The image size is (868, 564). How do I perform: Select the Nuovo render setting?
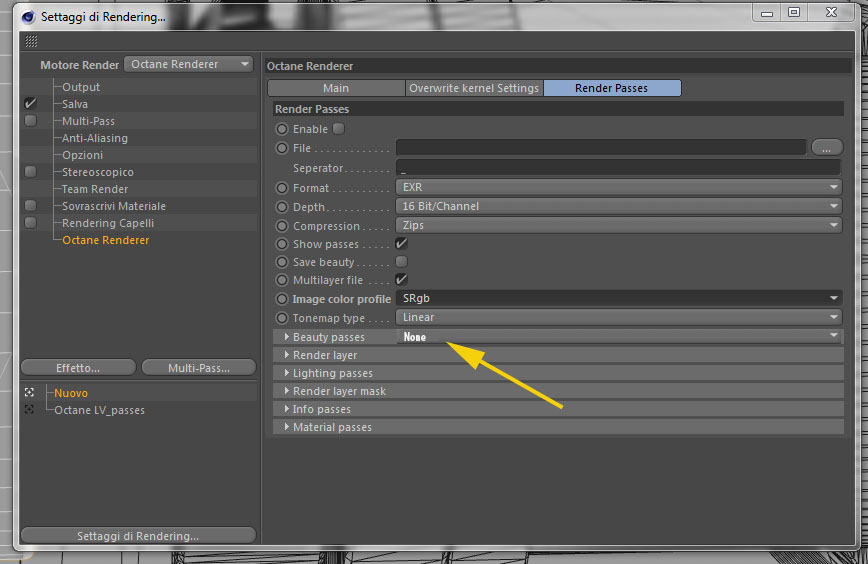pyautogui.click(x=71, y=393)
